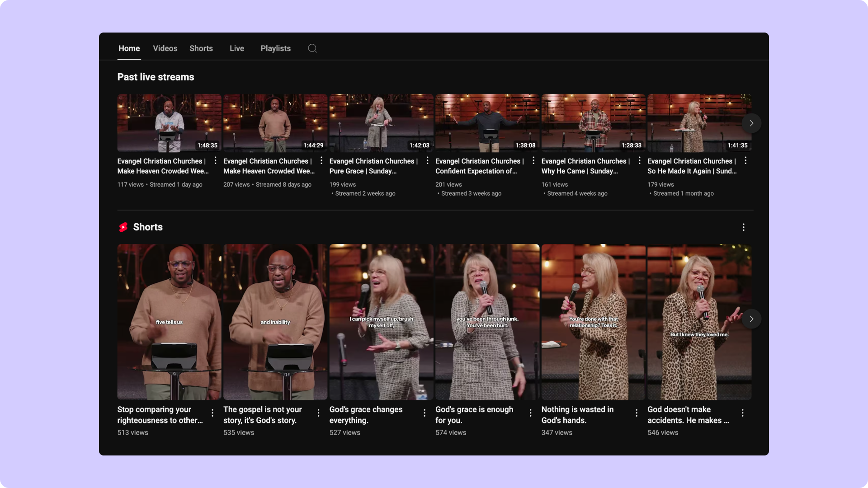868x488 pixels.
Task: Open the Playlists tab
Action: tap(276, 48)
